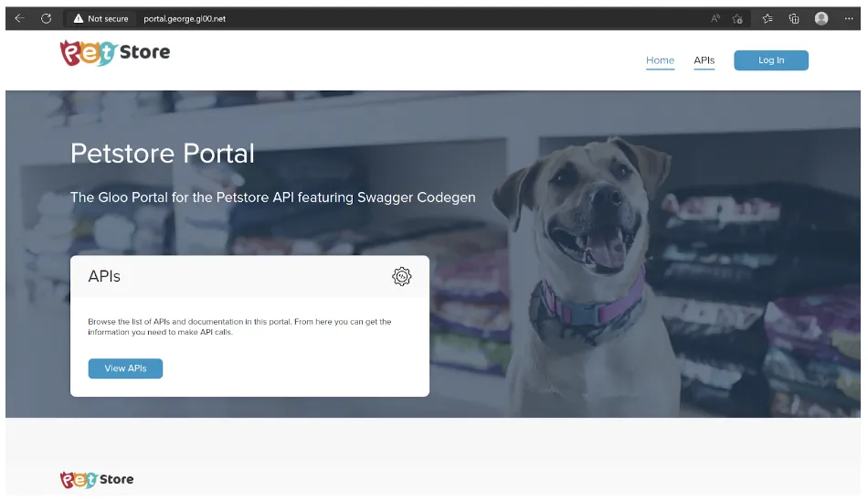Add this page to favorites star icon
868x502 pixels.
coord(737,19)
